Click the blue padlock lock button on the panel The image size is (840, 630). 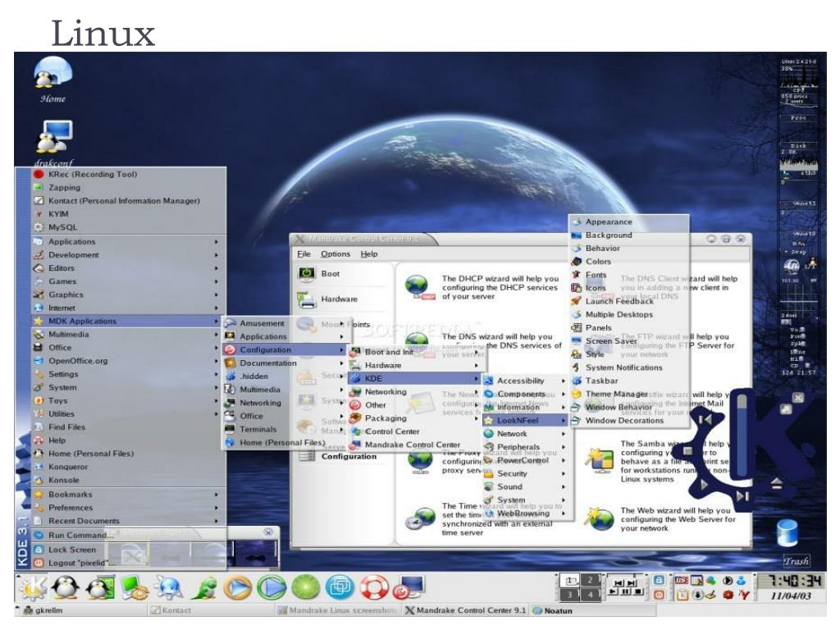(x=660, y=580)
